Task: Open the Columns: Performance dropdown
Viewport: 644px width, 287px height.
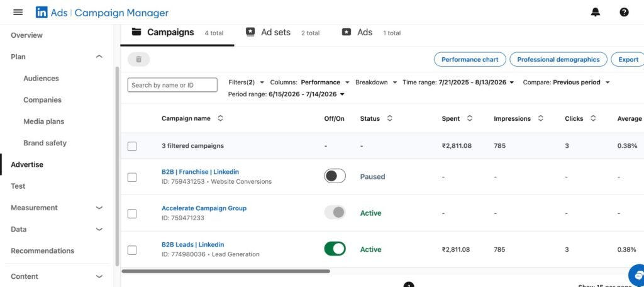Action: point(309,82)
